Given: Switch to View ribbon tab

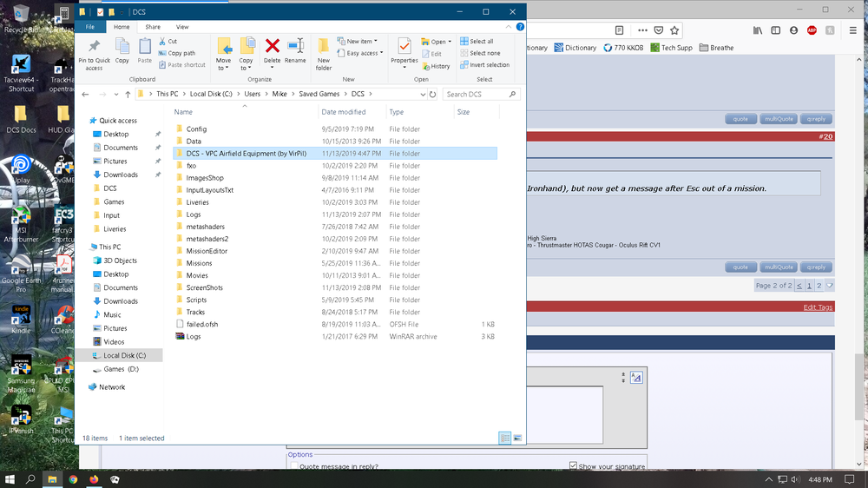Looking at the screenshot, I should point(182,27).
